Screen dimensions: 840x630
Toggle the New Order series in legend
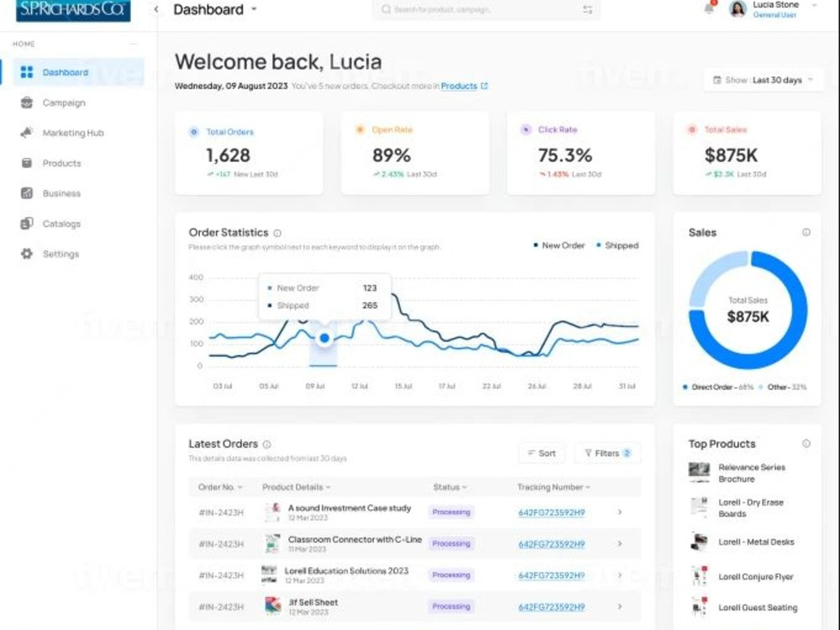(559, 245)
